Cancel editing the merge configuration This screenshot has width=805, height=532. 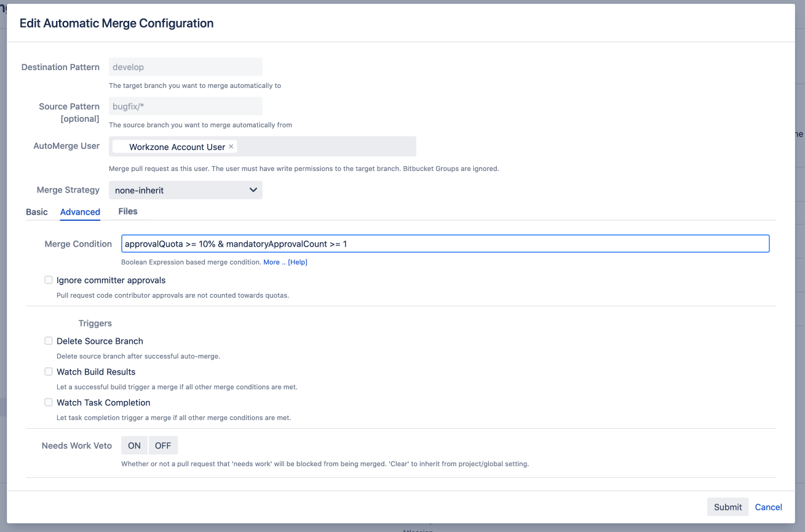click(x=768, y=507)
